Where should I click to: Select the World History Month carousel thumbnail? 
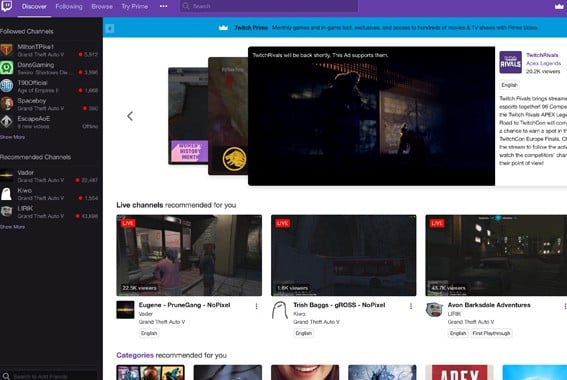(x=188, y=116)
